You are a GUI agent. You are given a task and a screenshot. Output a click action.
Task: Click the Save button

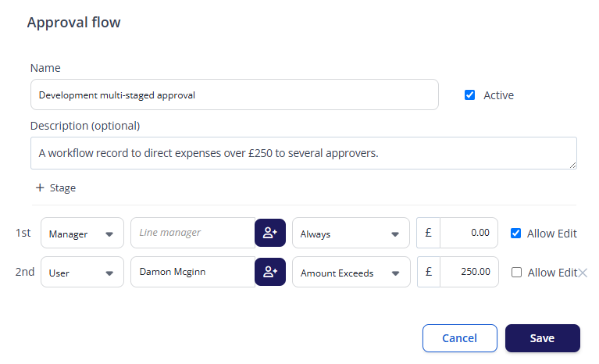543,338
